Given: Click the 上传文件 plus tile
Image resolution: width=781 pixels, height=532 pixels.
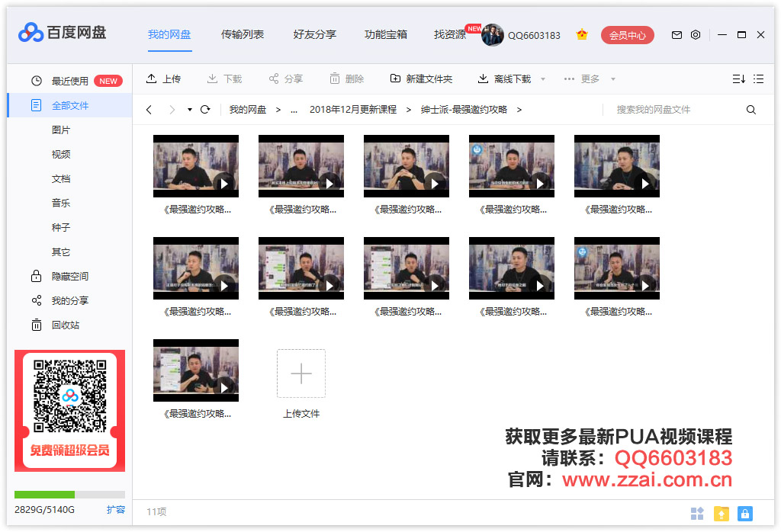Looking at the screenshot, I should [301, 373].
